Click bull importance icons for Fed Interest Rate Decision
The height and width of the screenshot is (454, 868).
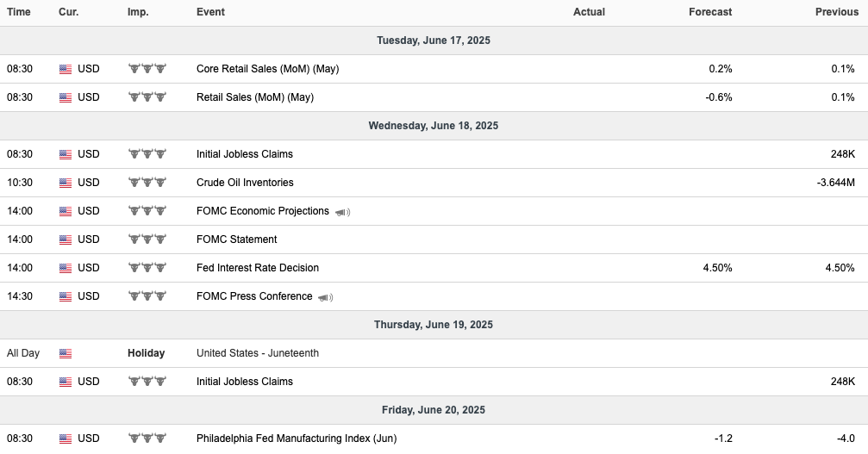(147, 267)
